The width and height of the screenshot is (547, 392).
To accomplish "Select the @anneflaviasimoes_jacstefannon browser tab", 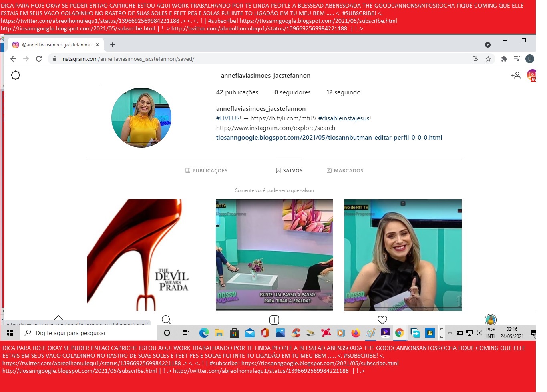I will (56, 45).
